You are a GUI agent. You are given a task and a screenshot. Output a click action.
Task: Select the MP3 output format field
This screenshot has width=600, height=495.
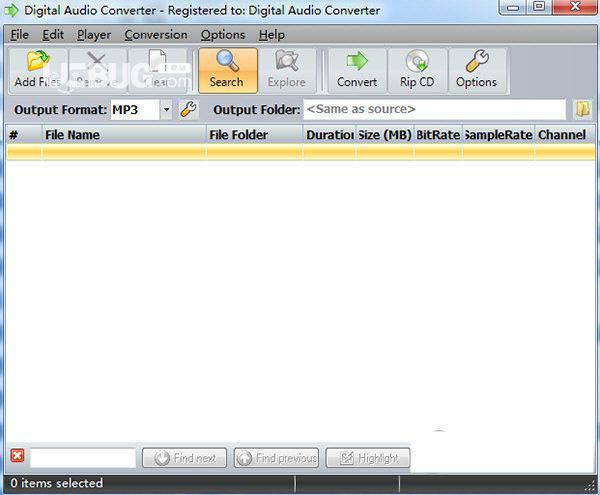(135, 110)
